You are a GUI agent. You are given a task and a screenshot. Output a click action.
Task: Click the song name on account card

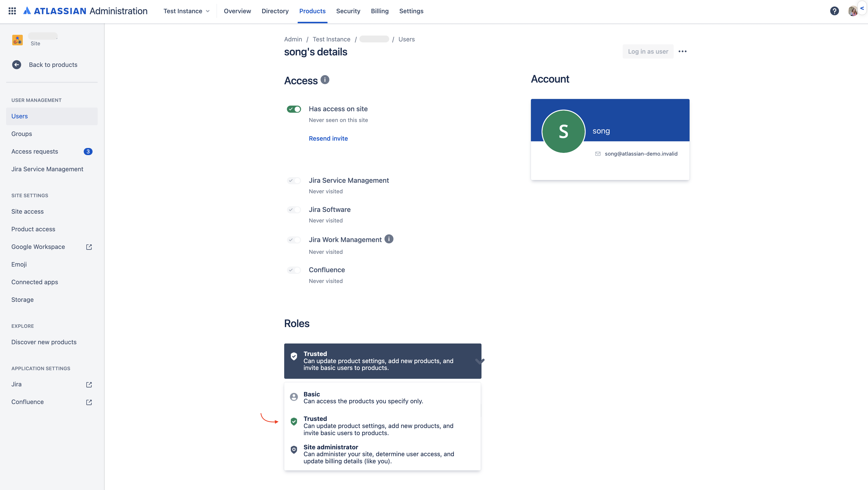601,131
